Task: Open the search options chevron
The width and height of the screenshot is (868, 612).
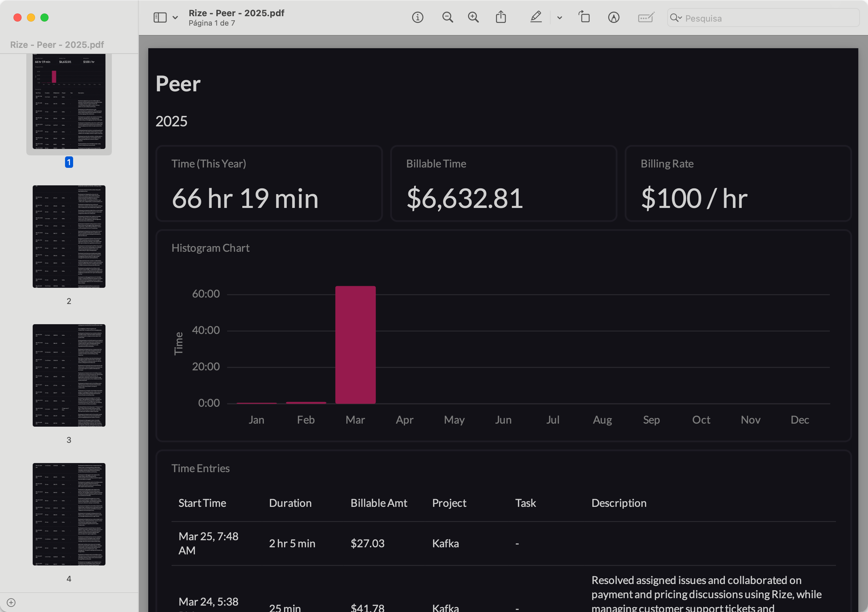Action: 679,18
